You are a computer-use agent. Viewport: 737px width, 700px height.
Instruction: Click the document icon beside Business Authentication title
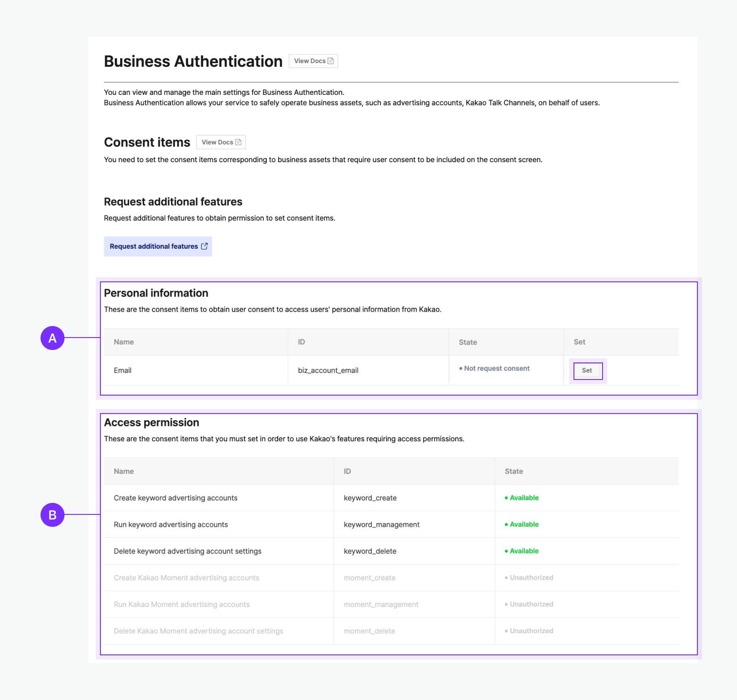point(330,61)
